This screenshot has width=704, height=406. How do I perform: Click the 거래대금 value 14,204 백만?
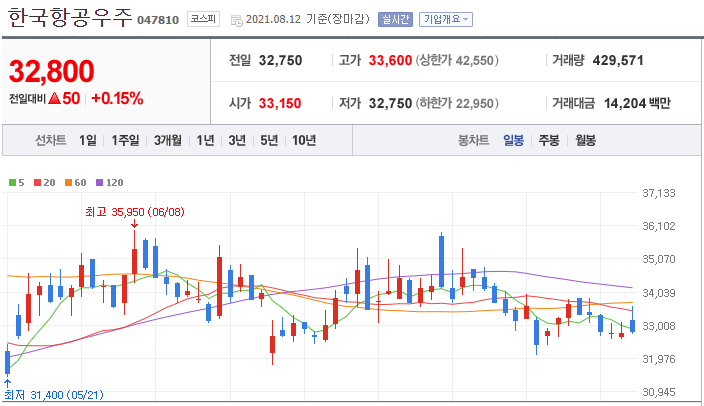637,103
